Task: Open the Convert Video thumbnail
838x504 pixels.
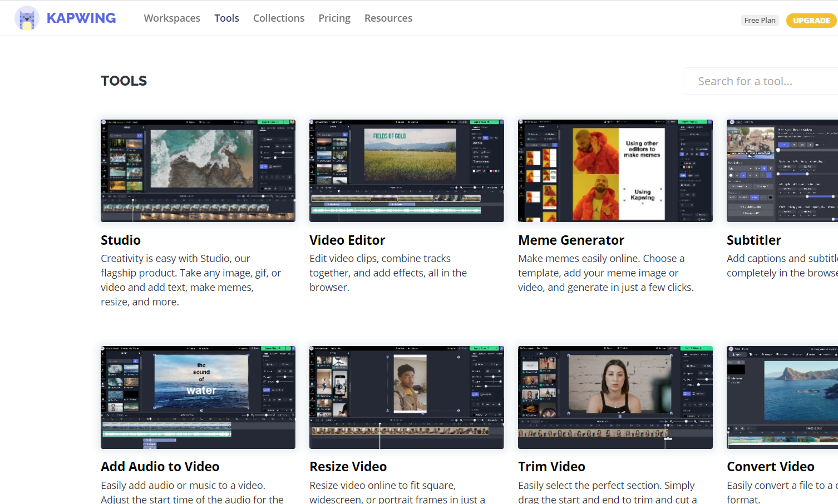Action: coord(782,397)
